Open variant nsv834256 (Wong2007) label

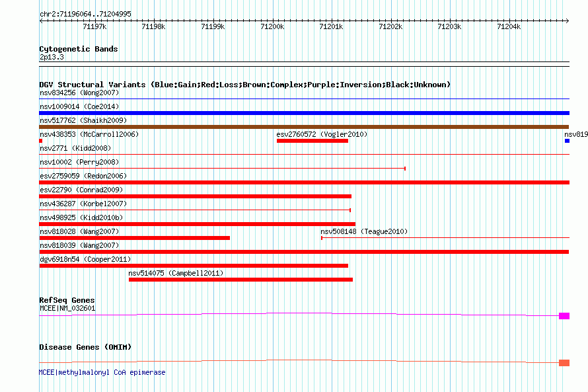(x=79, y=93)
